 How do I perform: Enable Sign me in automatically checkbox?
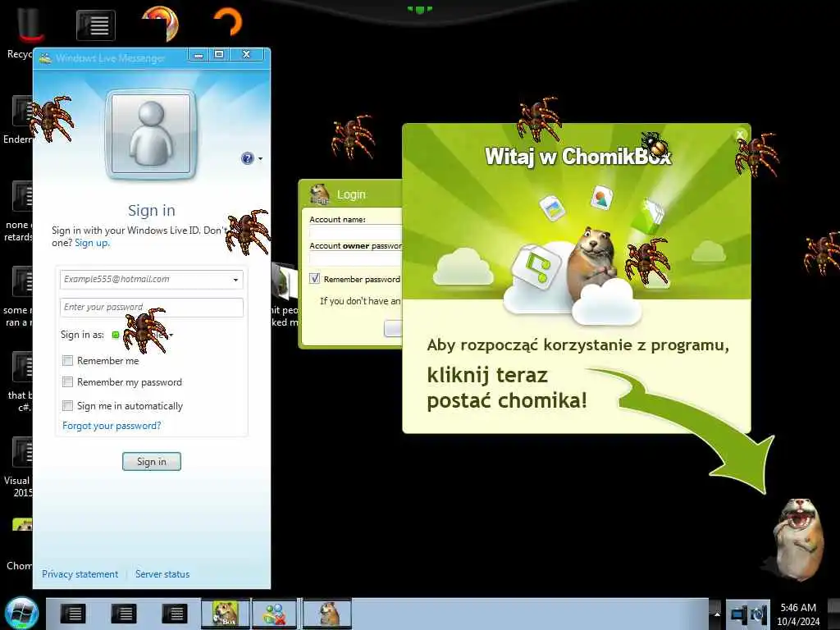click(67, 405)
